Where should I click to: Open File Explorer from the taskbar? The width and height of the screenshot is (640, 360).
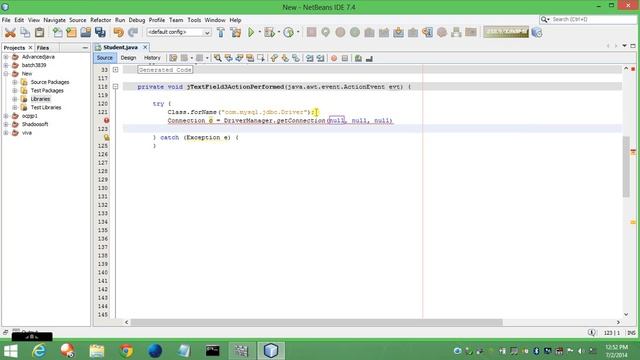point(97,351)
